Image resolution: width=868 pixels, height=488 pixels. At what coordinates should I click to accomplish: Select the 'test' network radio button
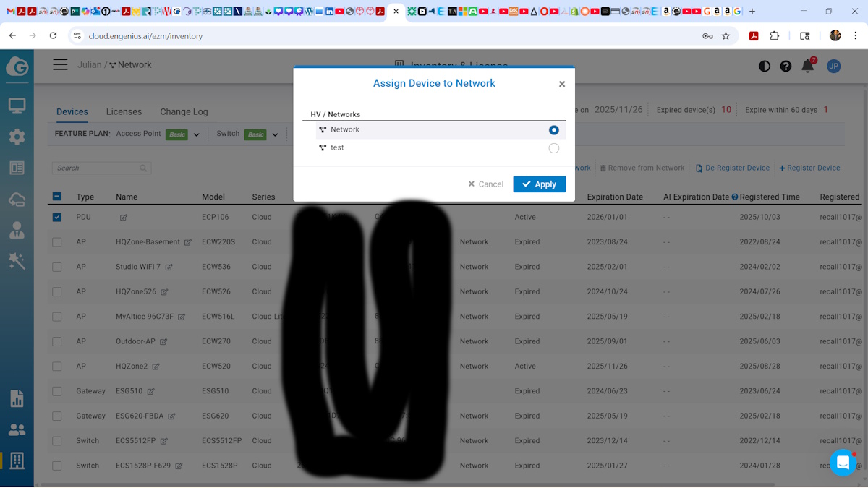coord(553,148)
